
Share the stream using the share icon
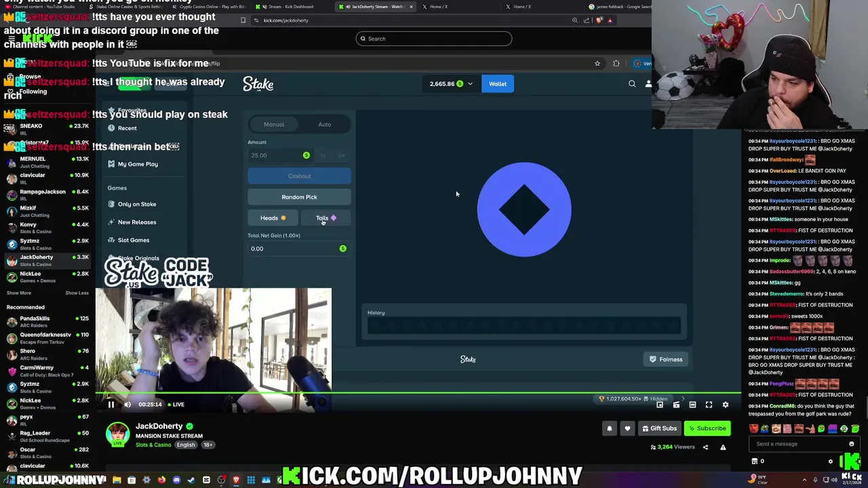click(x=705, y=447)
